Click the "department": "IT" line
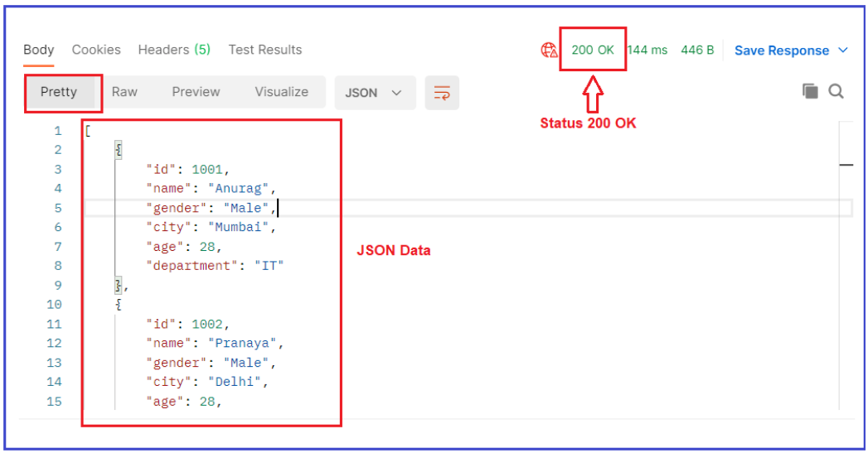Viewport: 868px width, 453px height. 215,266
